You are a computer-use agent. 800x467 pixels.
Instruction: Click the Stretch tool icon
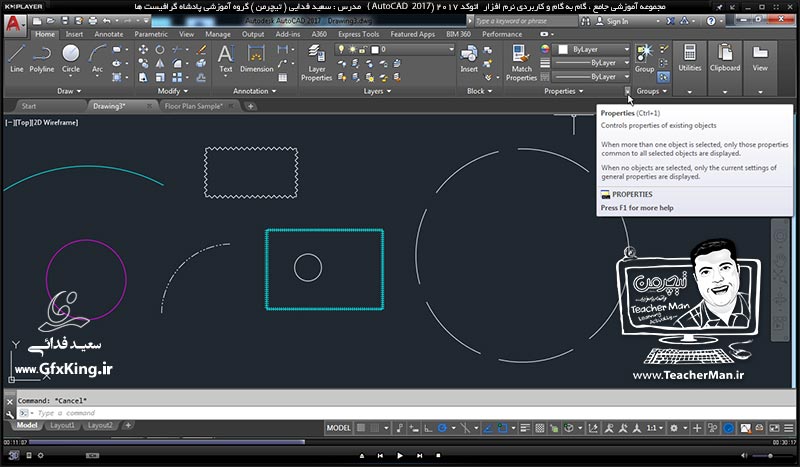tap(143, 77)
